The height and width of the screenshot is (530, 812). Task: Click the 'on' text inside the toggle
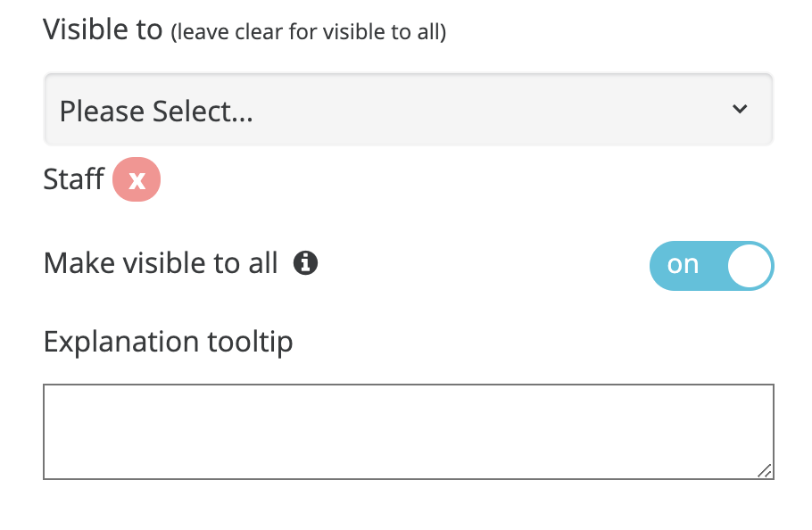tap(683, 264)
